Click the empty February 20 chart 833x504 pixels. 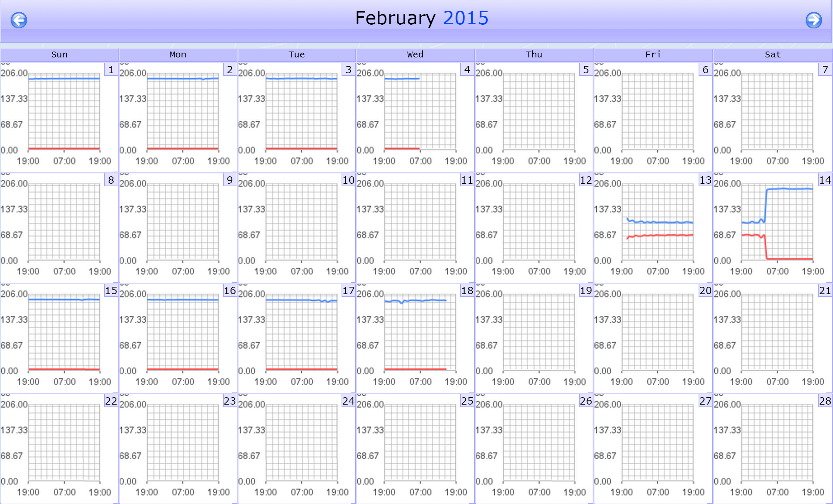click(653, 338)
